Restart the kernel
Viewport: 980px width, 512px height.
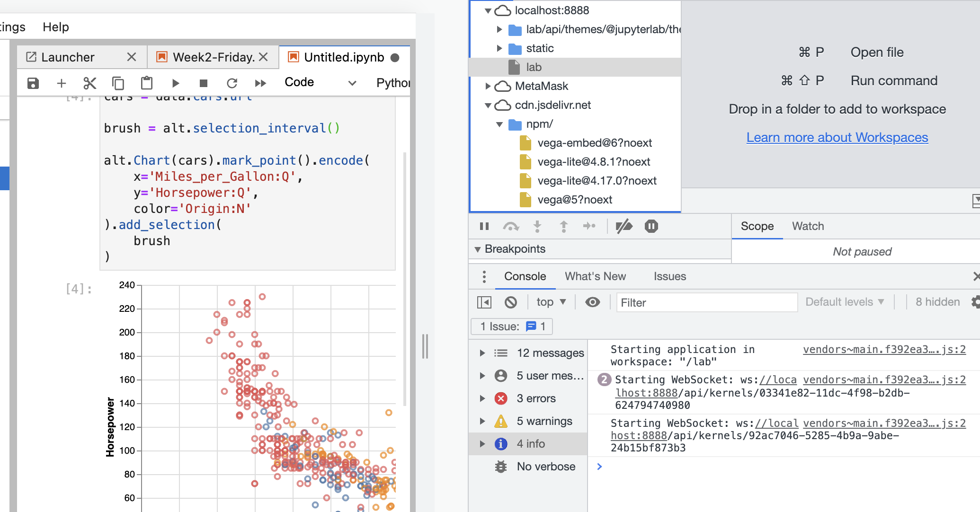pos(232,83)
